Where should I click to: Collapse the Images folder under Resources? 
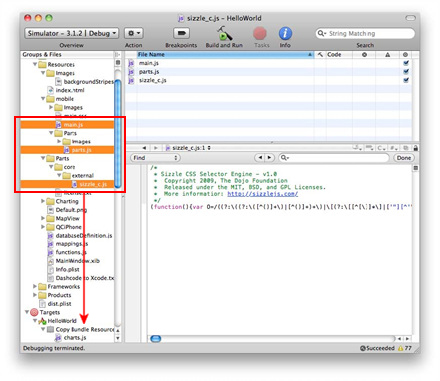point(43,73)
